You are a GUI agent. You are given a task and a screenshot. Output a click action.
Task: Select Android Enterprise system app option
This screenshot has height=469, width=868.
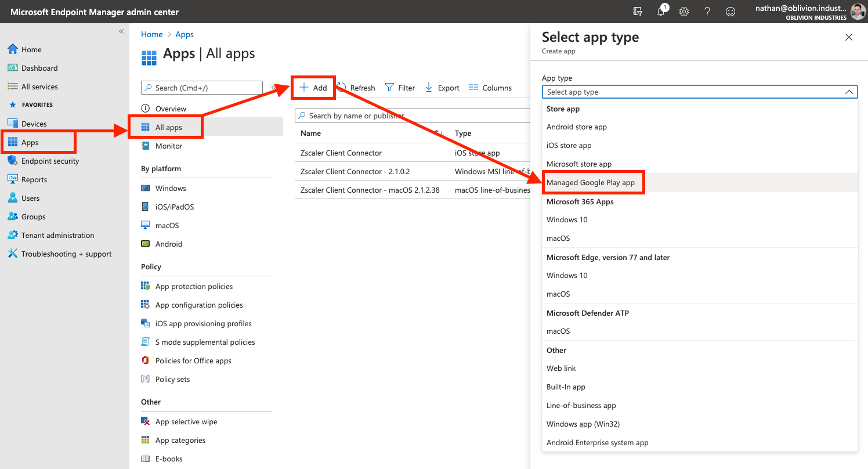click(597, 442)
